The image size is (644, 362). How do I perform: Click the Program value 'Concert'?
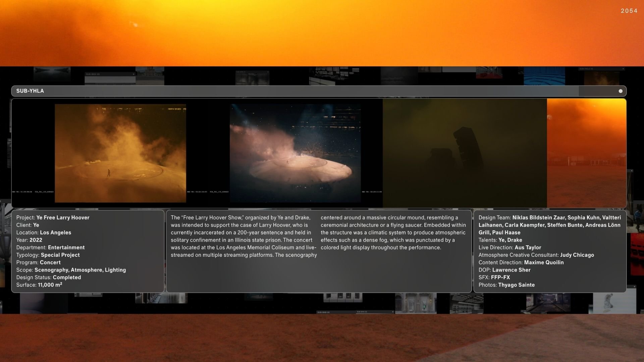tap(50, 262)
